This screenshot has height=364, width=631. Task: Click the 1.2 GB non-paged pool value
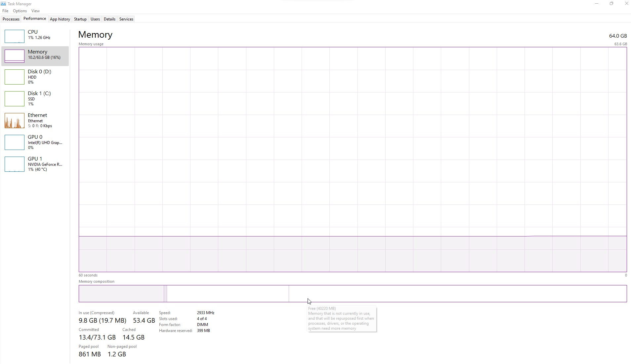pyautogui.click(x=117, y=354)
